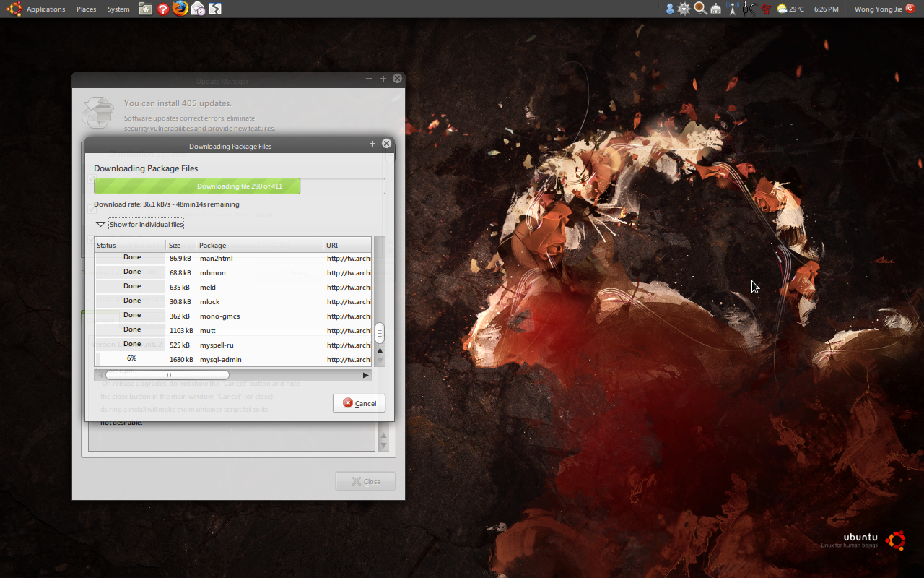This screenshot has width=924, height=578.
Task: Click the Size column header
Action: coord(180,245)
